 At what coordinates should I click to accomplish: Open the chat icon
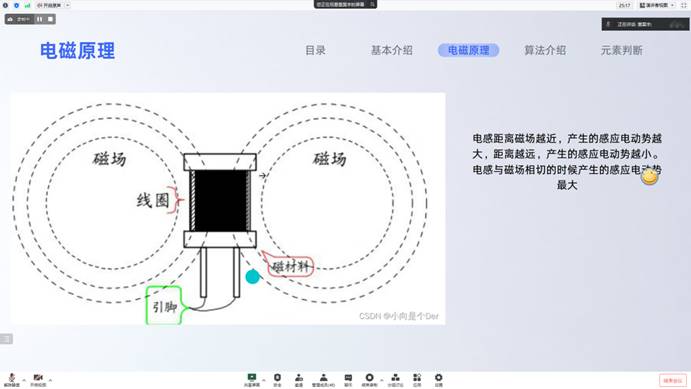(348, 379)
